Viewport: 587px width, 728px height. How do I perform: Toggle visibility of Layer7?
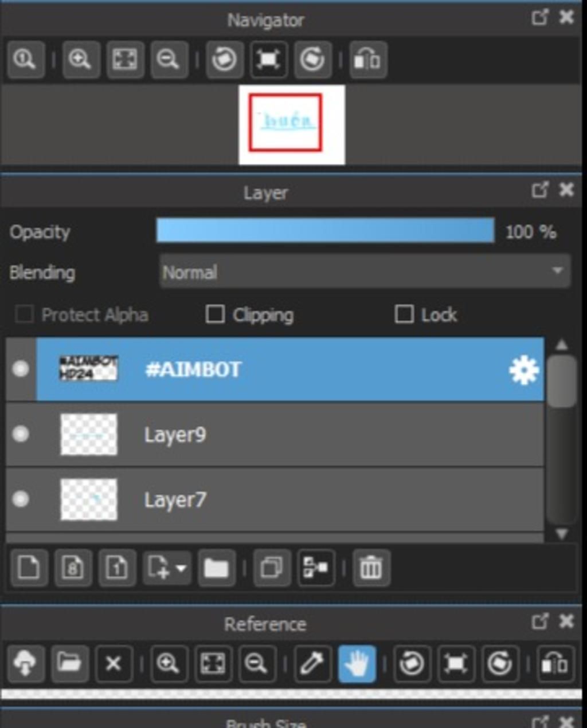[21, 499]
